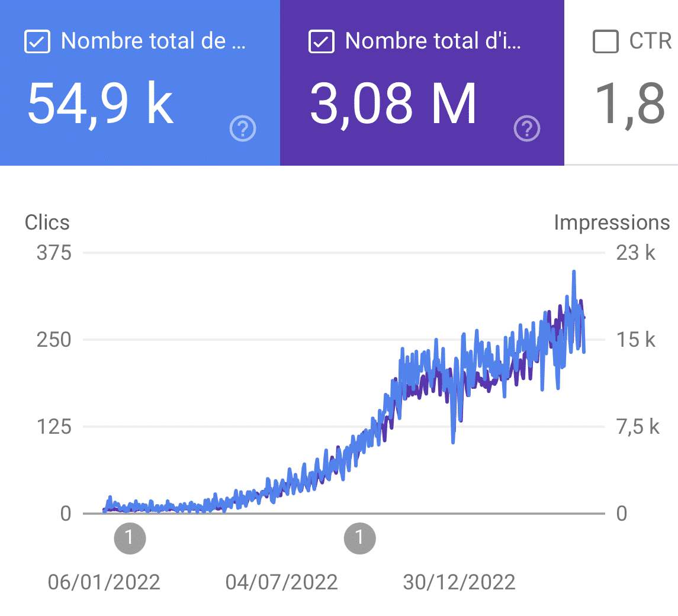Select the annotation marker near 06/01/2022

coord(130,538)
